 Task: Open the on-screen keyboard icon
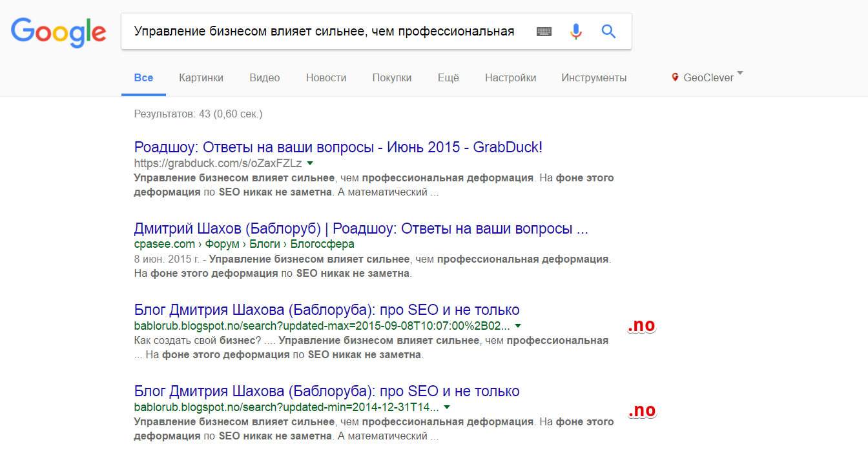544,32
